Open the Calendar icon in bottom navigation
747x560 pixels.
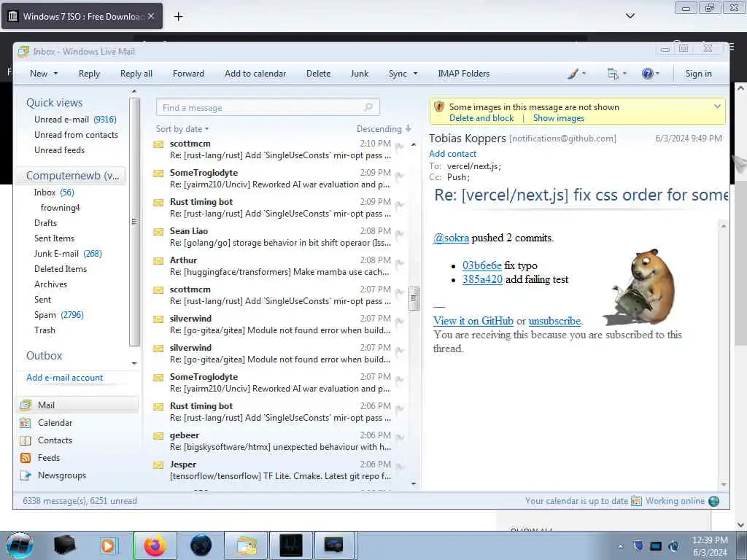coord(26,423)
